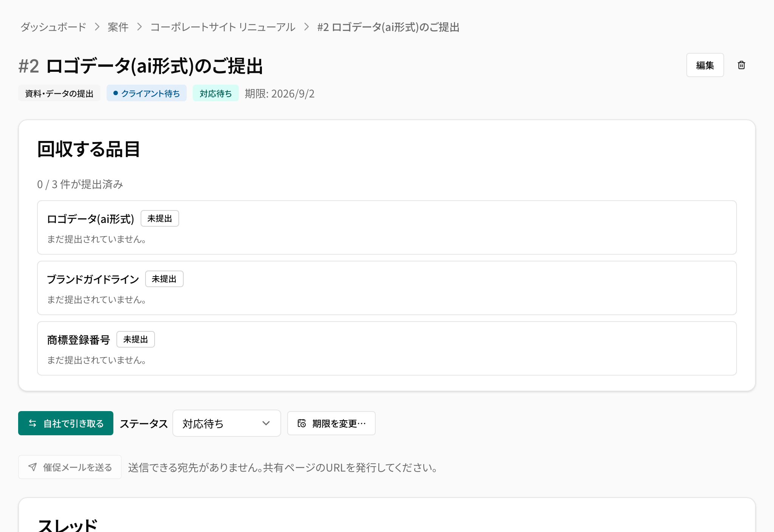Screen dimensions: 774x532
Task: Select the ロゴデータ(ai形式) item row
Action: 387,227
